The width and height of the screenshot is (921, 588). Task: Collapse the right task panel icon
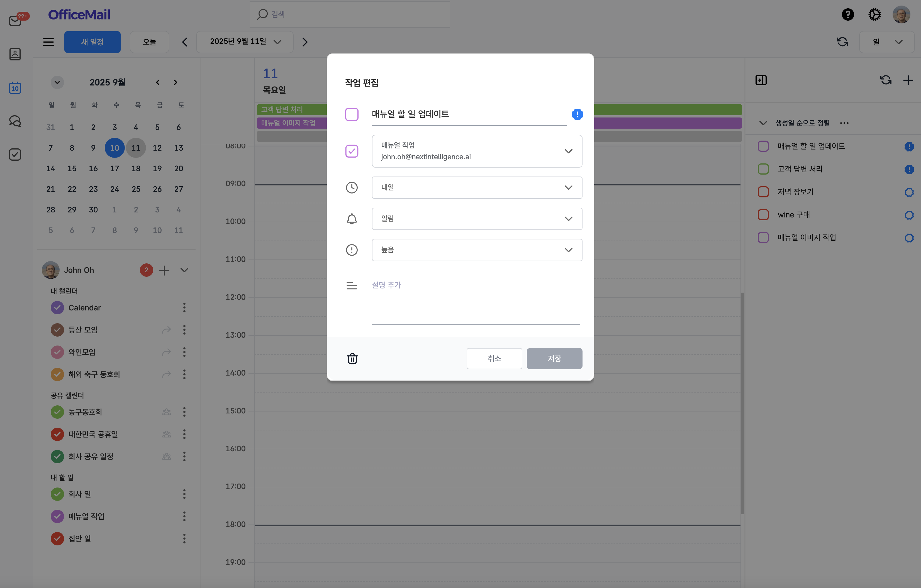(761, 80)
